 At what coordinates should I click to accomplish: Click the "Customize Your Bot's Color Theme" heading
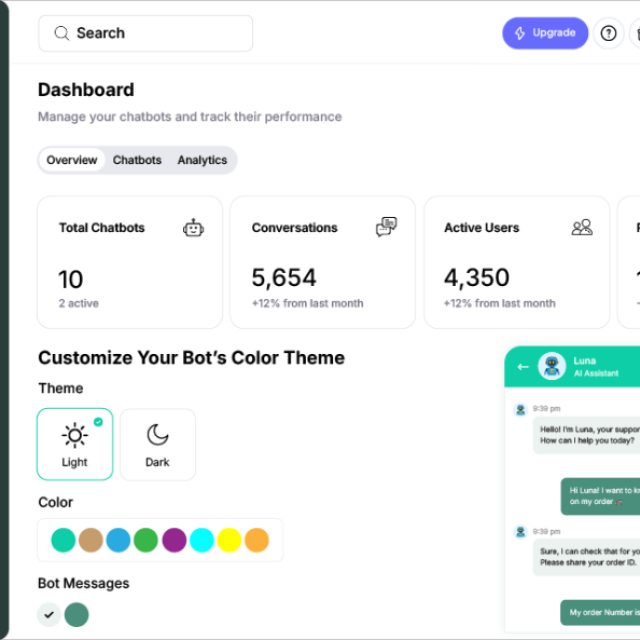[191, 358]
